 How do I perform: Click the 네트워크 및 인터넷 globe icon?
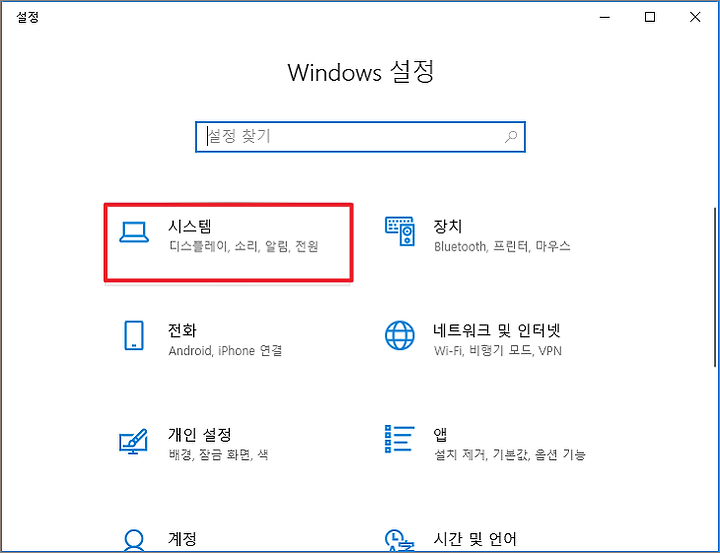click(399, 335)
